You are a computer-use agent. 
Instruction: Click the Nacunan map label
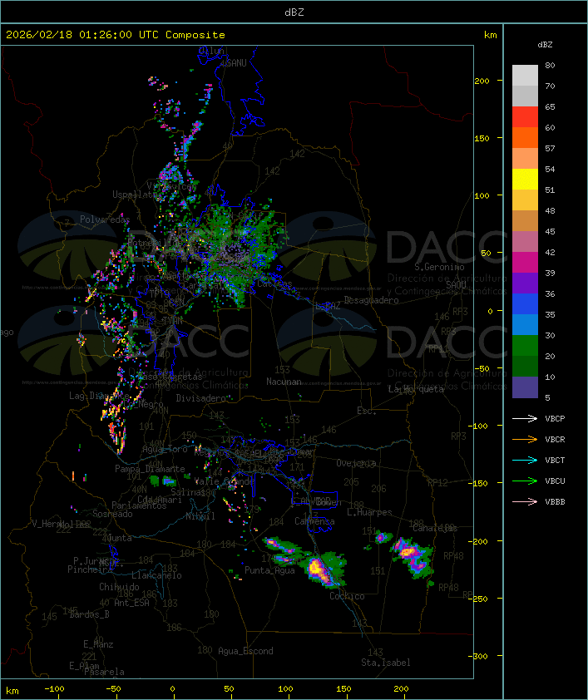click(x=284, y=382)
